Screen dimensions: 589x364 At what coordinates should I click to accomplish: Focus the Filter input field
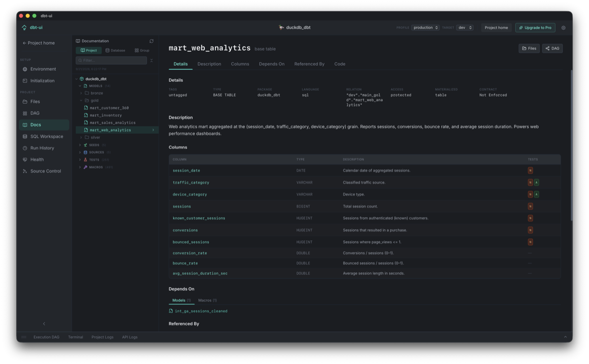111,60
